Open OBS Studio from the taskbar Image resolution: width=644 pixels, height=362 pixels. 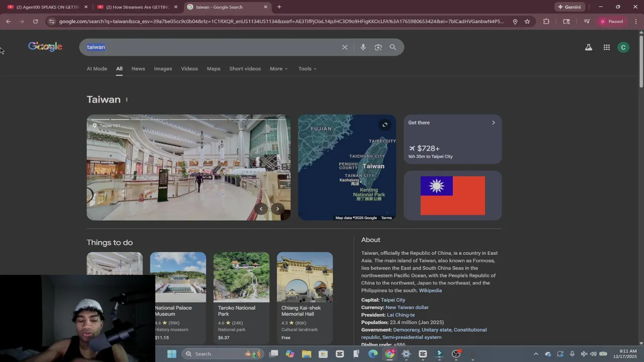(x=456, y=354)
